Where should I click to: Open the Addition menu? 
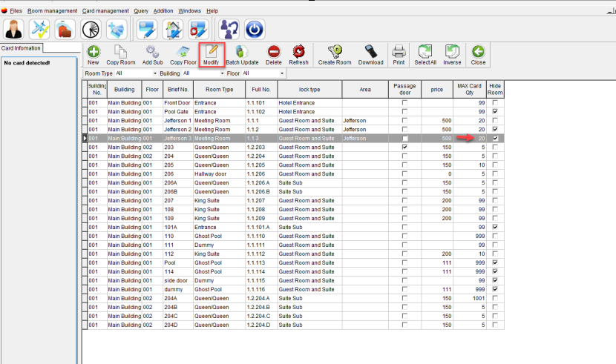[x=163, y=11]
